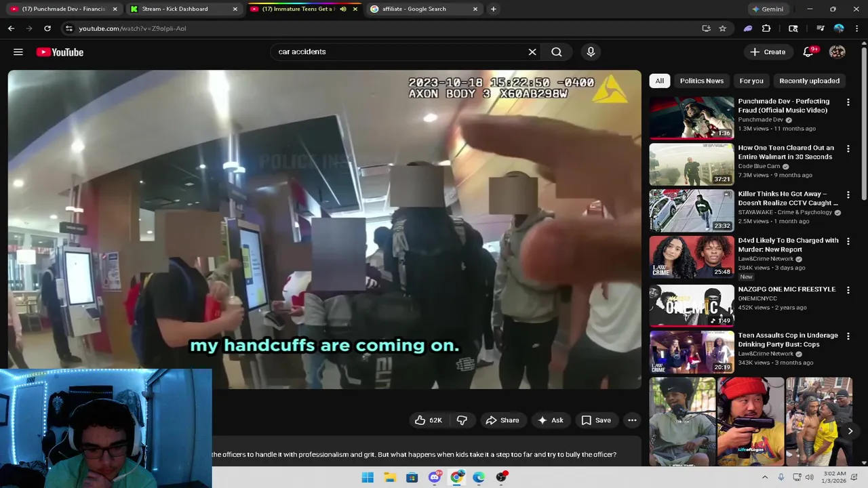Viewport: 868px width, 488px height.
Task: Click the video player to pause
Action: [x=324, y=229]
